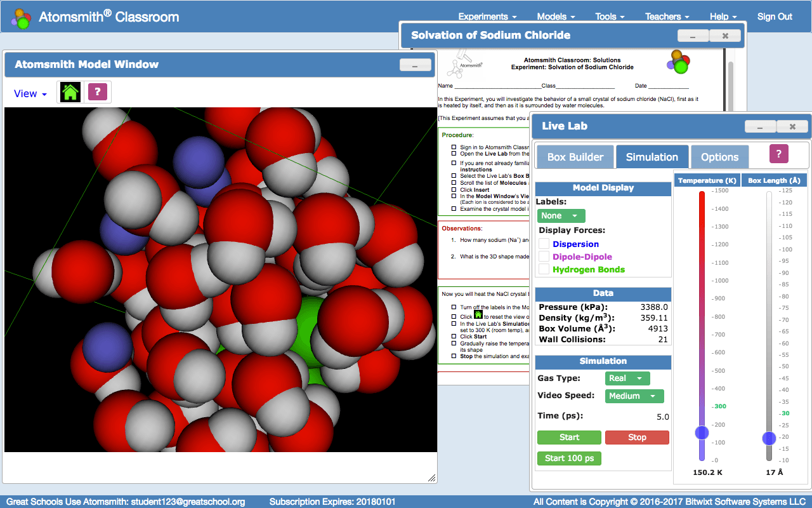Screen dimensions: 812x508
Task: Click the Density value 359.11
Action: tap(654, 317)
